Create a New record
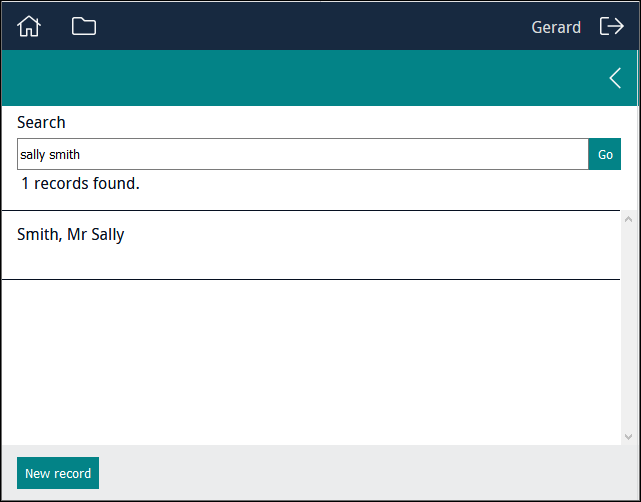Viewport: 641px width, 502px height. pos(58,473)
